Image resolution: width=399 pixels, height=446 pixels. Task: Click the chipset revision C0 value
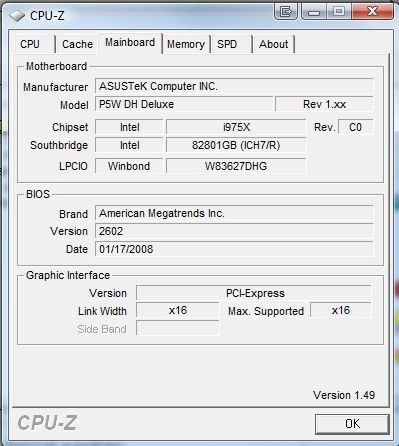pos(355,127)
